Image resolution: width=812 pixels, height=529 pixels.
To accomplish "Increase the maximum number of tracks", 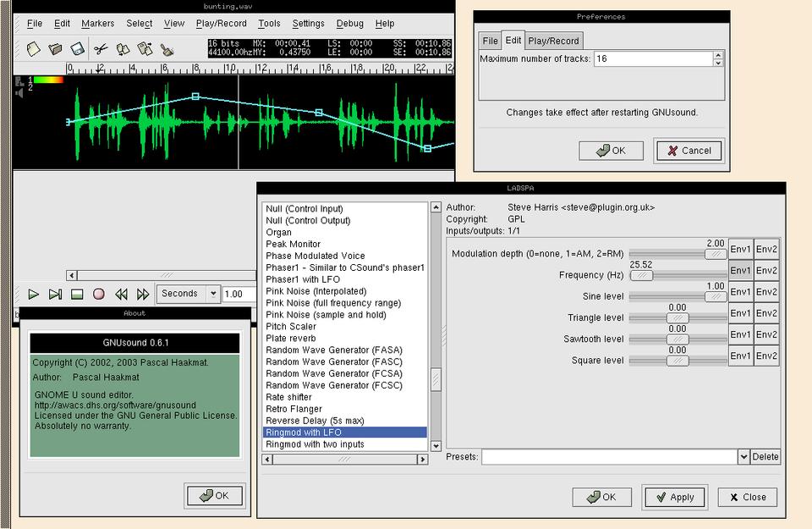I will coord(718,55).
